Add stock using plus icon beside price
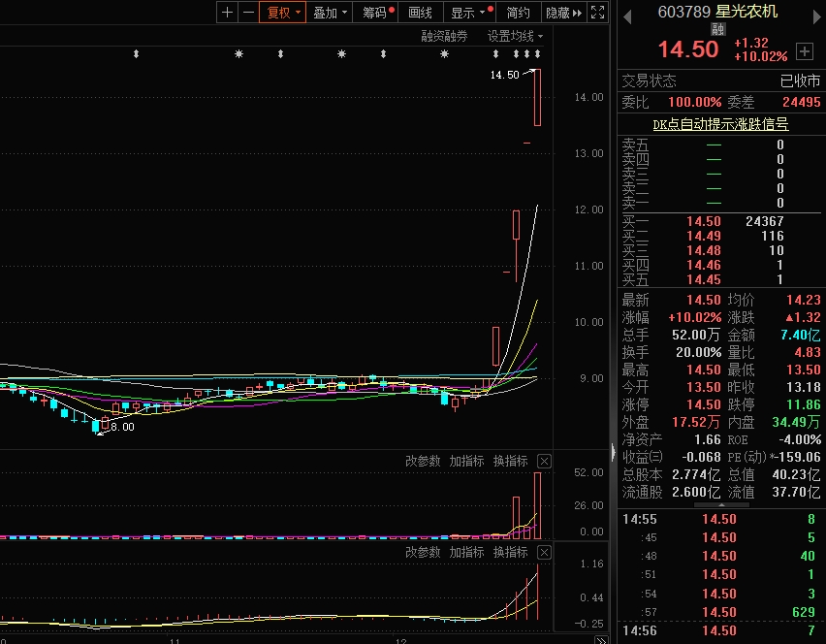Screen dimensions: 826x644 pyautogui.click(x=804, y=50)
